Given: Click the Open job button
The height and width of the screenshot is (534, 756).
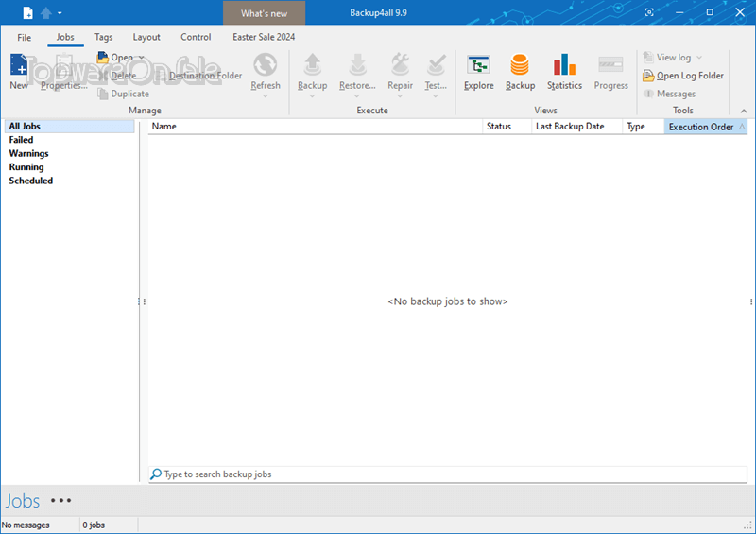Looking at the screenshot, I should pyautogui.click(x=115, y=58).
